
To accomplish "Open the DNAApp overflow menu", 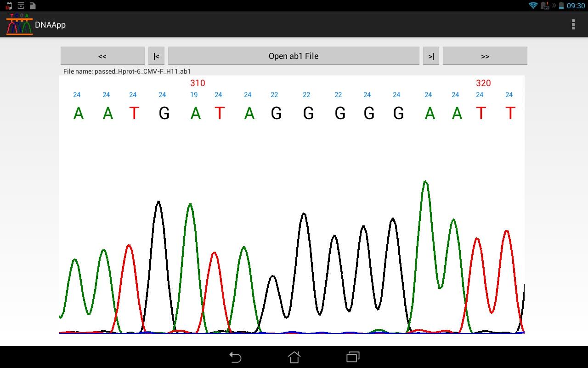I will coord(573,24).
